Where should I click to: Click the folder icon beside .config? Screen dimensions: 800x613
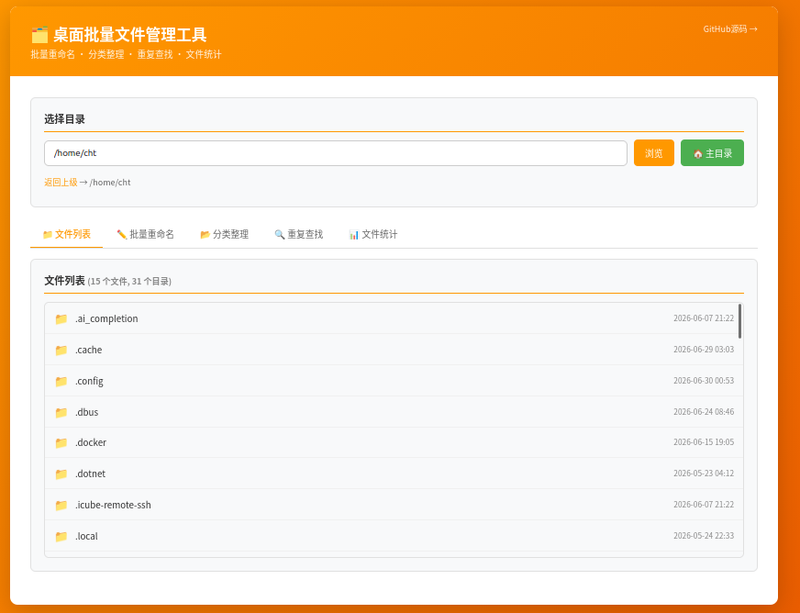[x=61, y=381]
